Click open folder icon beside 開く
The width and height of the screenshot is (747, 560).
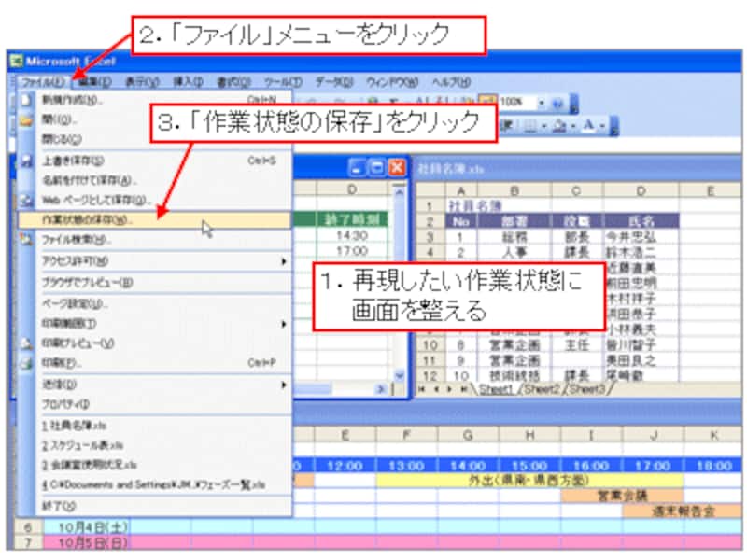coord(26,119)
